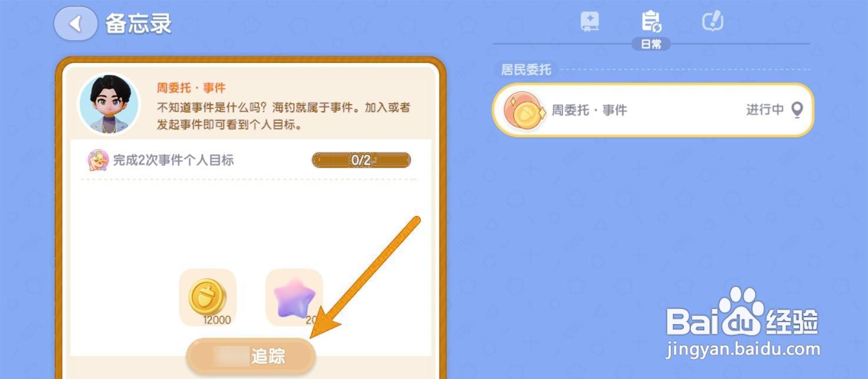Screen dimensions: 868x379
Task: Select the daily tasks clipboard icon
Action: 651,21
